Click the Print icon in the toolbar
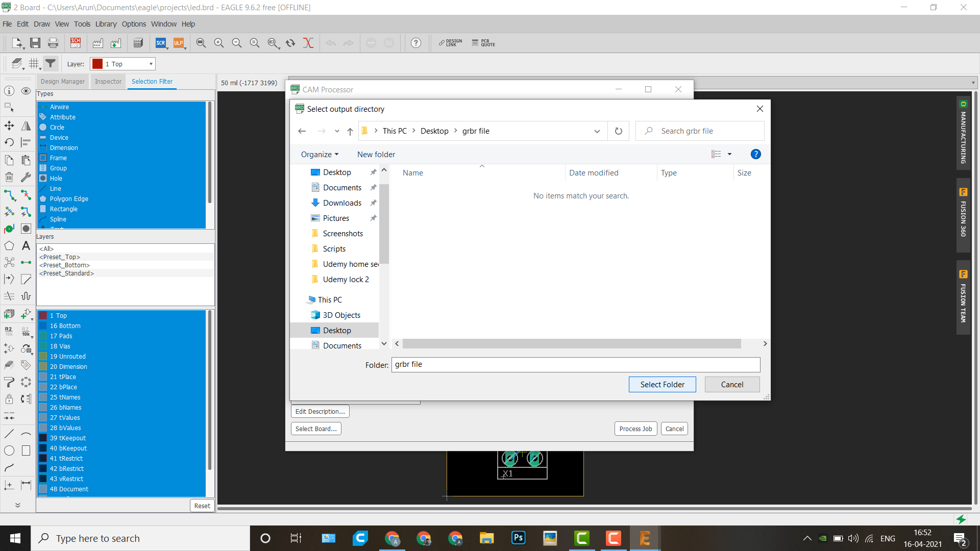Viewport: 980px width, 551px height. [53, 43]
